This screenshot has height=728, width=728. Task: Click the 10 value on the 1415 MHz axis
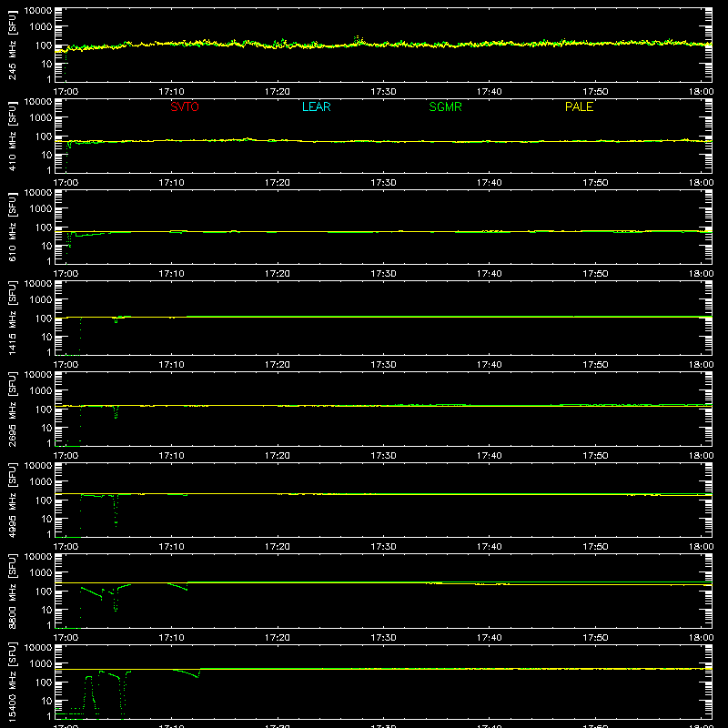tap(46, 337)
